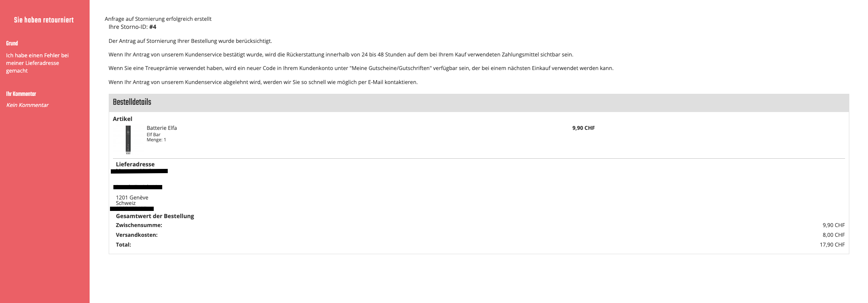Click the Bestelldetails section header
This screenshot has width=868, height=303.
[x=479, y=102]
